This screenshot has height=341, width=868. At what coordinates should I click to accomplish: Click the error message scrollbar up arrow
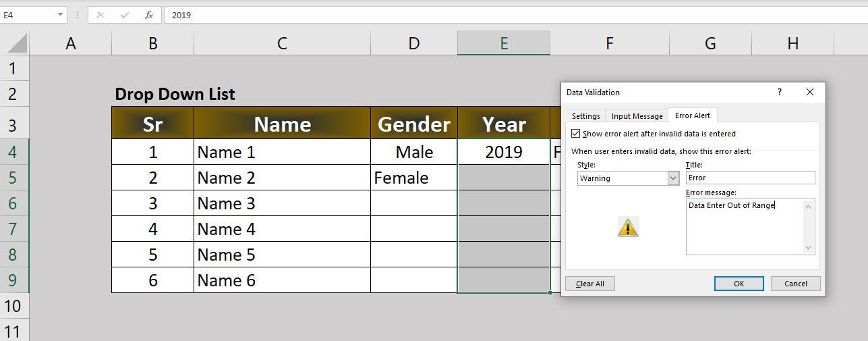(x=809, y=205)
